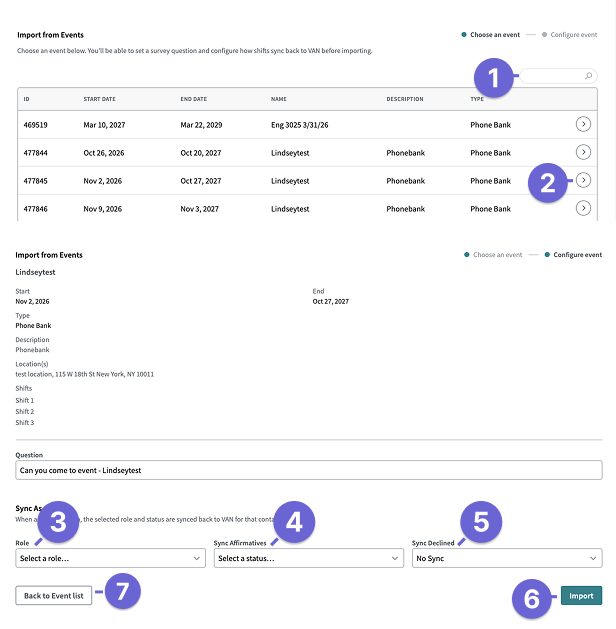This screenshot has height=629, width=616.
Task: Edit the Question text field
Action: tap(309, 470)
